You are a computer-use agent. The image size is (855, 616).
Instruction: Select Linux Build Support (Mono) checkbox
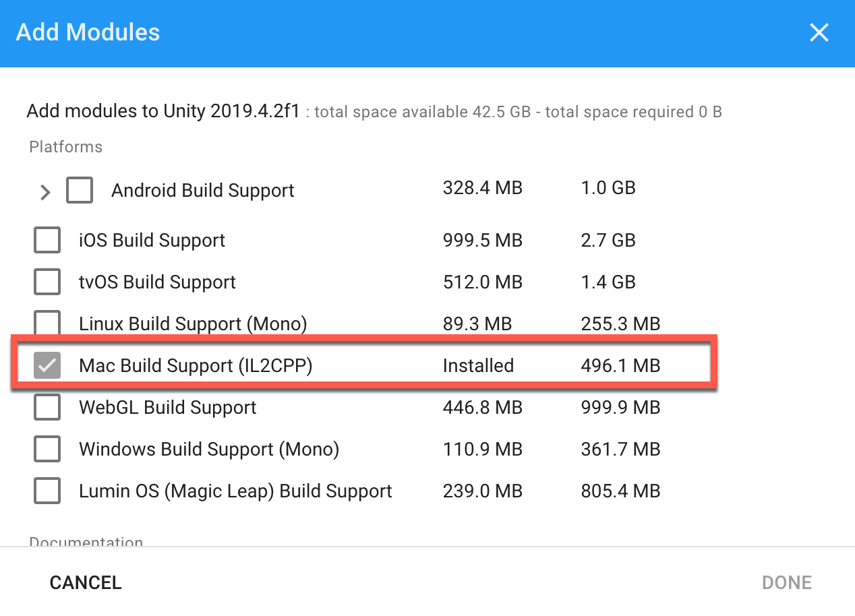click(x=47, y=322)
